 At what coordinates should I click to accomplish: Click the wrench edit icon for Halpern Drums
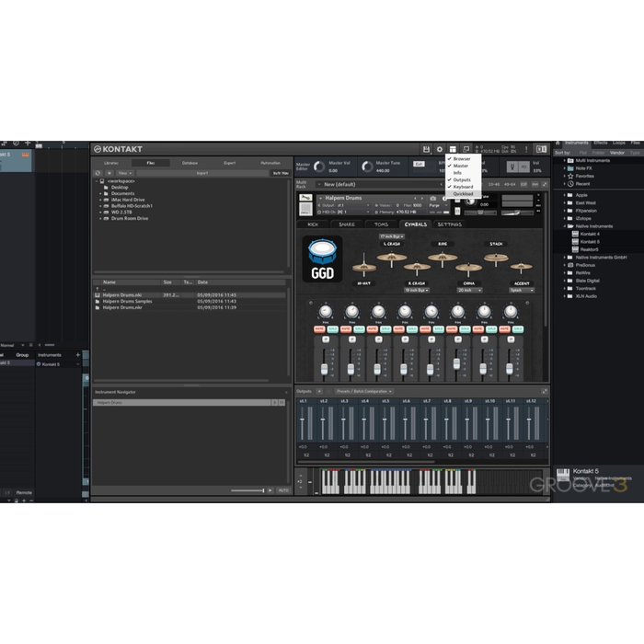(305, 198)
